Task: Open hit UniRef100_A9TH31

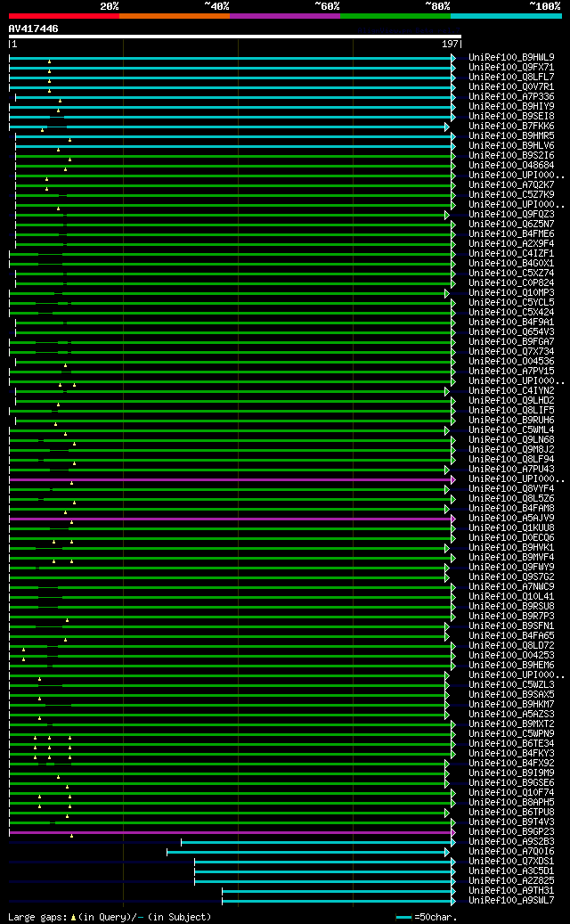Action: pyautogui.click(x=511, y=890)
